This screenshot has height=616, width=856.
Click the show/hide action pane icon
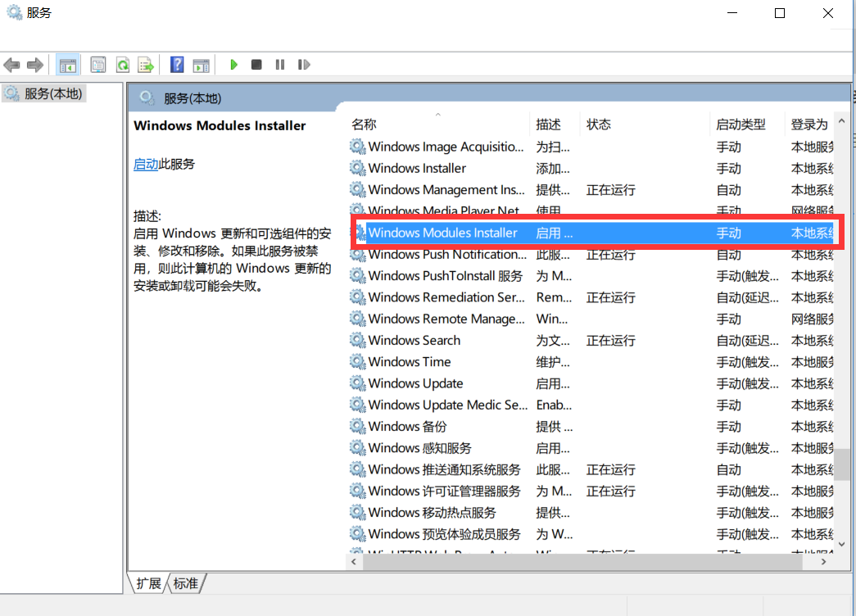(x=201, y=65)
